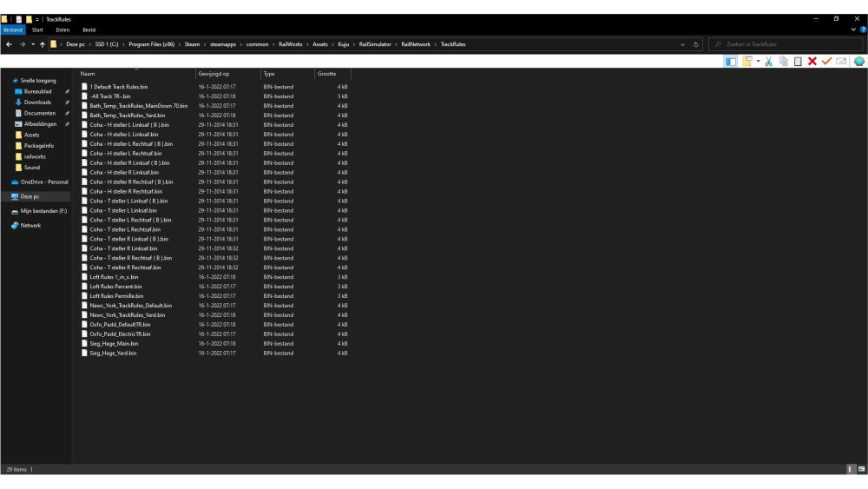Open the Bestand menu
The height and width of the screenshot is (489, 868).
pyautogui.click(x=12, y=30)
